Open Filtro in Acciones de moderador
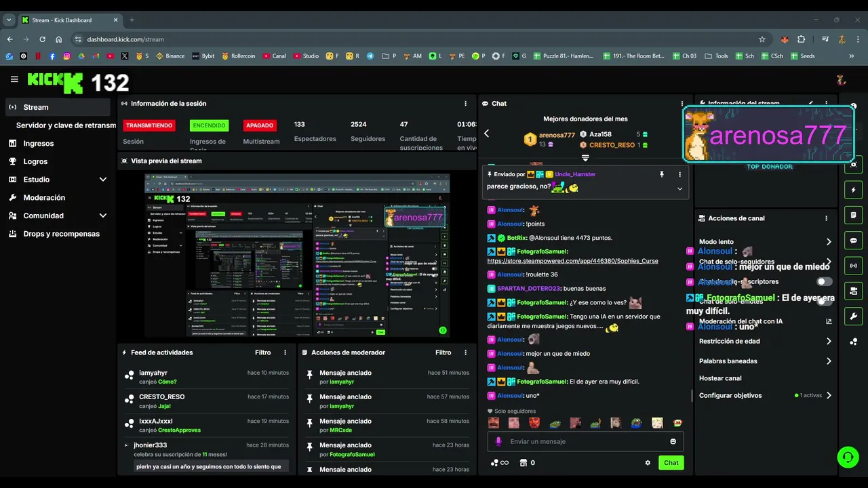The image size is (868, 488). 443,352
